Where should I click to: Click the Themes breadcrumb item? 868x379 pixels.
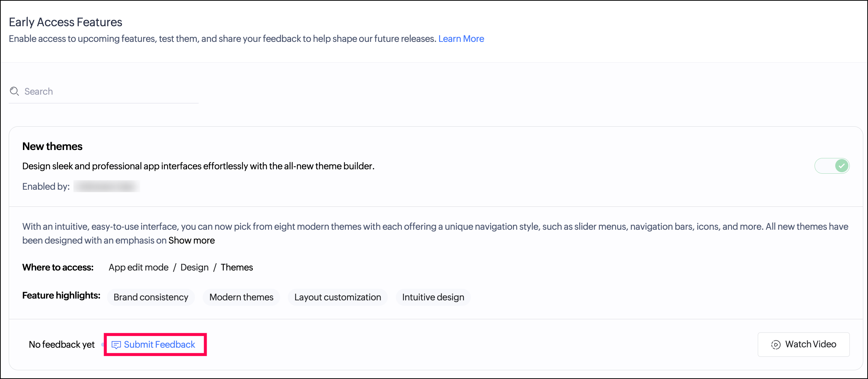pyautogui.click(x=236, y=267)
